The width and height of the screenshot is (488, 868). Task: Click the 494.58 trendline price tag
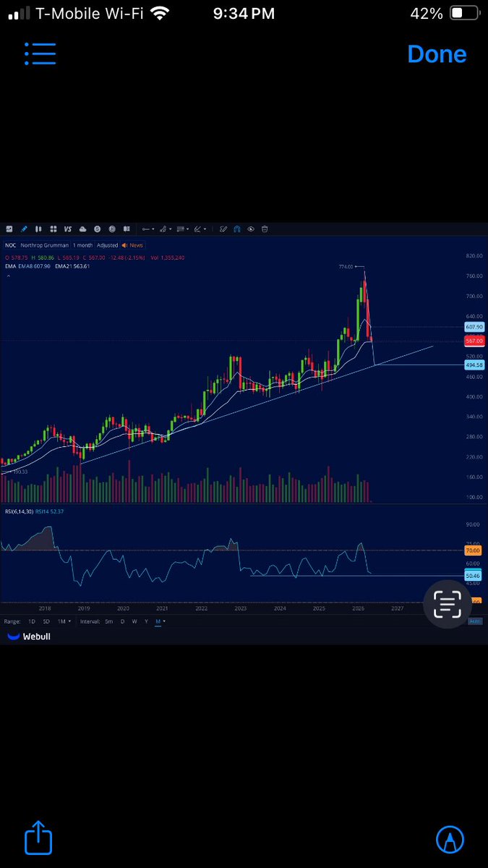(x=474, y=365)
